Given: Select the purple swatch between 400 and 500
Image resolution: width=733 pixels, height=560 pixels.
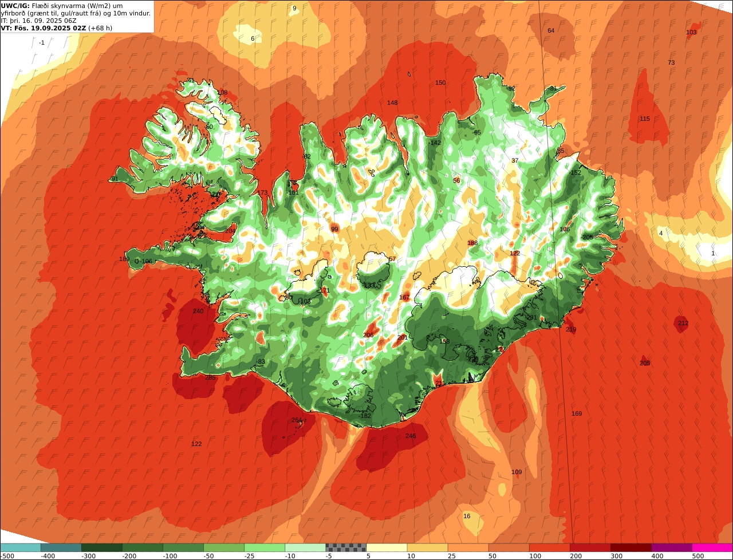Looking at the screenshot, I should click(672, 547).
